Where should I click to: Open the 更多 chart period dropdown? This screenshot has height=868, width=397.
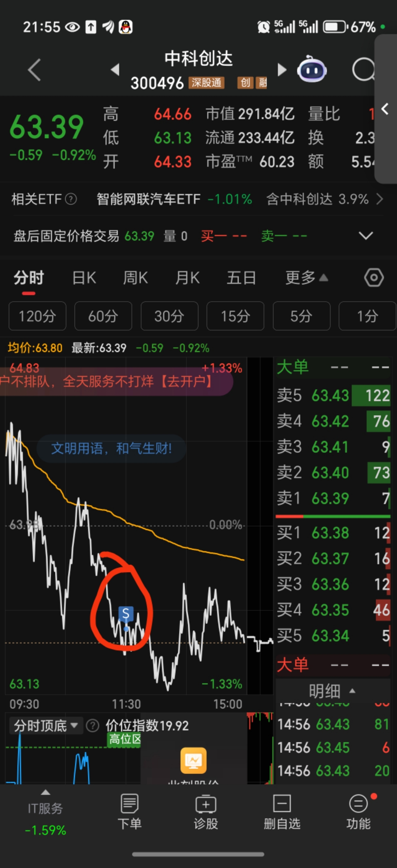[x=307, y=278]
